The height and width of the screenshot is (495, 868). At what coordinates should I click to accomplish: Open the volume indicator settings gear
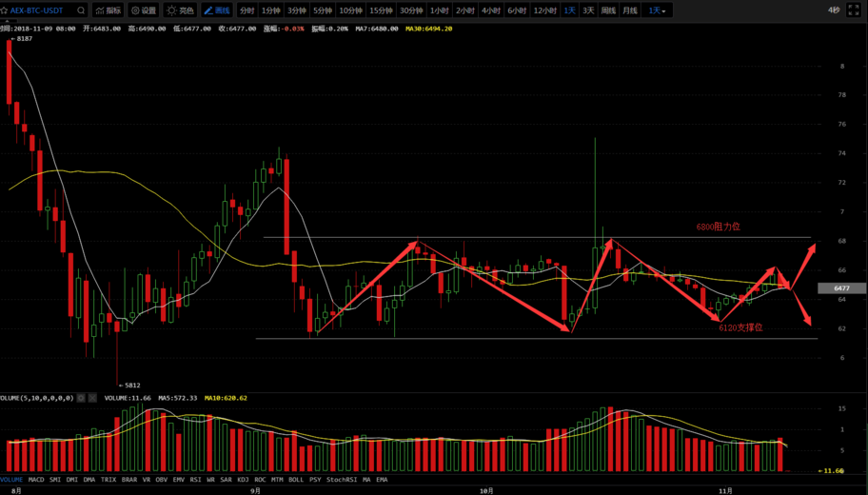pyautogui.click(x=81, y=398)
